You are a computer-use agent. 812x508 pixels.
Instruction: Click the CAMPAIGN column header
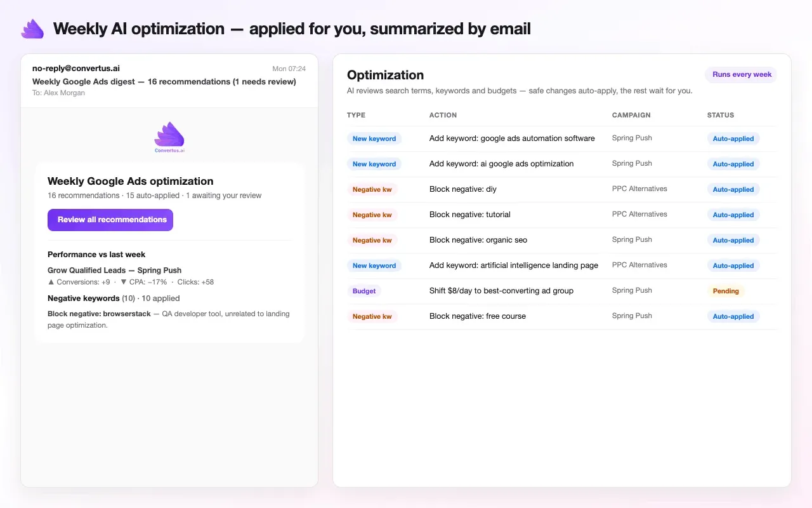click(631, 116)
